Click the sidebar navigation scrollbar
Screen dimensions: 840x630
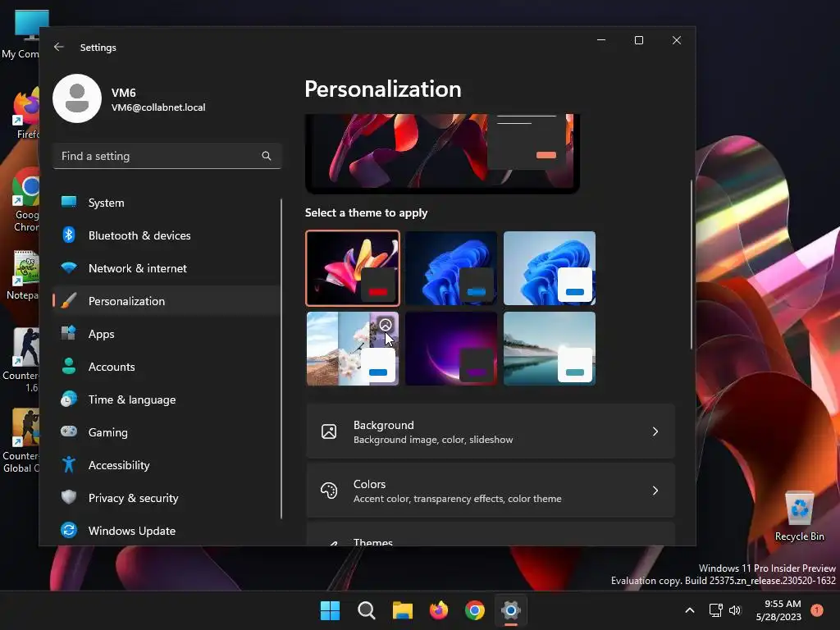281,359
